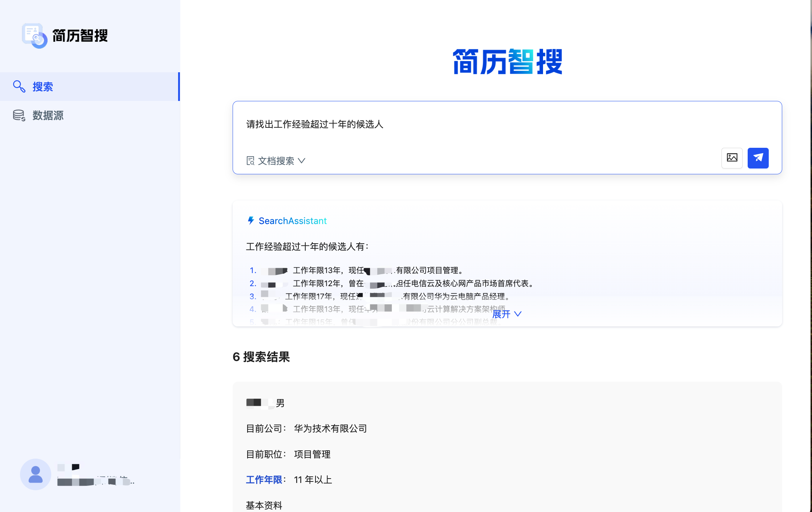The image size is (812, 512).
Task: Click the user avatar icon at the bottom left
Action: [x=36, y=474]
